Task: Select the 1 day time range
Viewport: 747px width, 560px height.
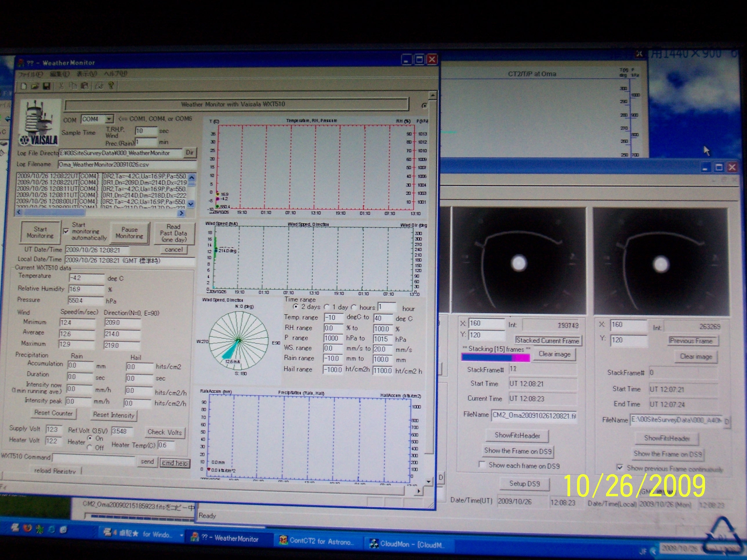Action: click(327, 307)
